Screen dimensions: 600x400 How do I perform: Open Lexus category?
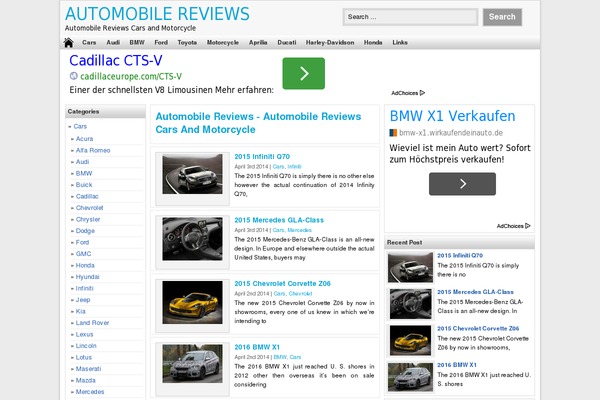tap(84, 334)
